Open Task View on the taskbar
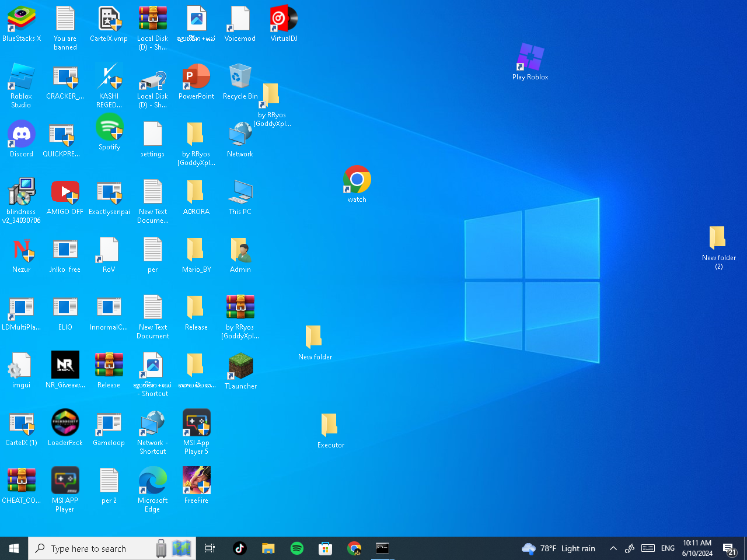The image size is (747, 560). [210, 548]
